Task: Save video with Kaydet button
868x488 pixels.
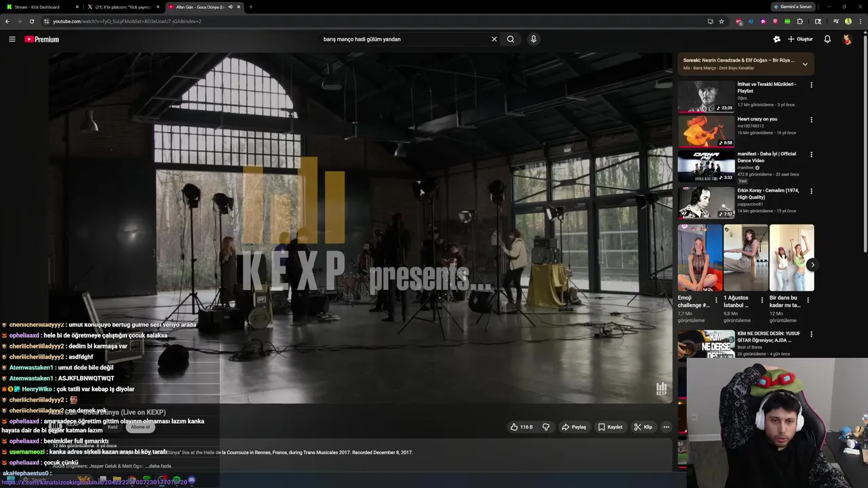Action: [610, 427]
